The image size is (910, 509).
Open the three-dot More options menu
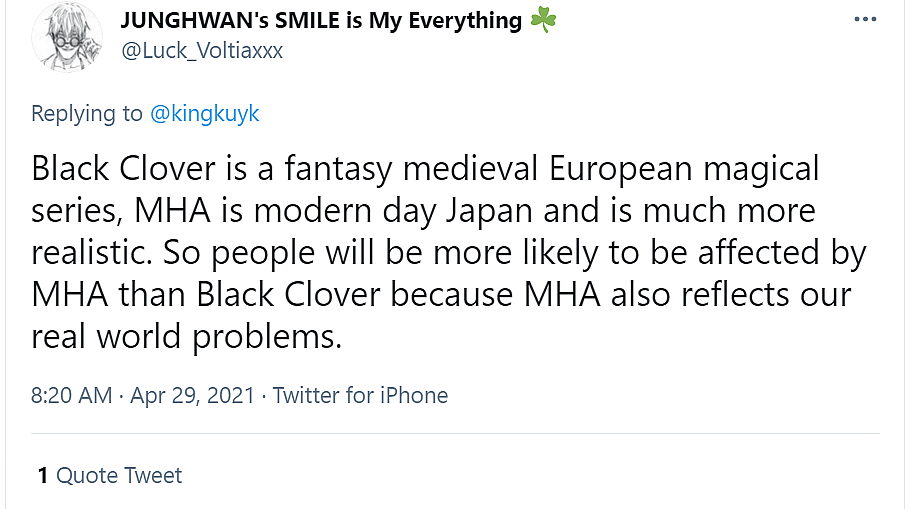864,20
